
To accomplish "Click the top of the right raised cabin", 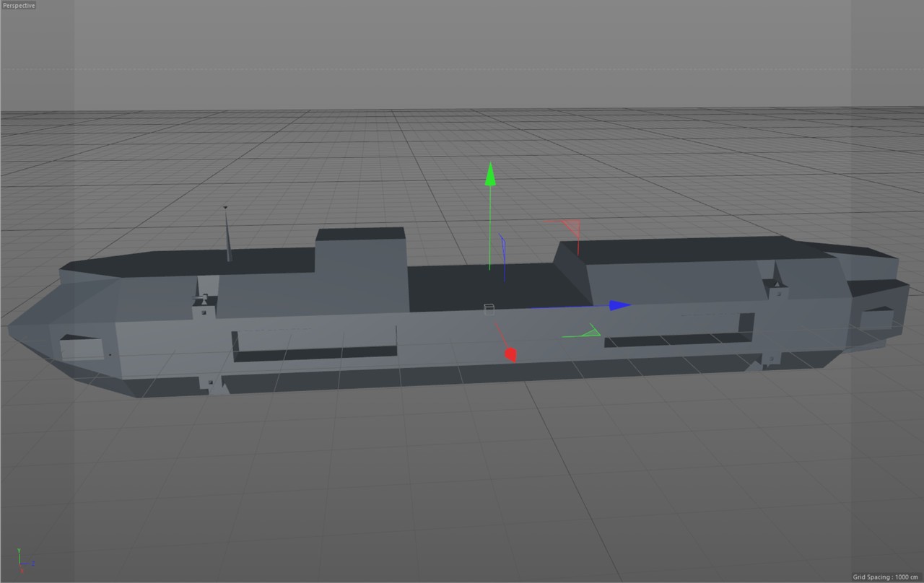I will pyautogui.click(x=686, y=250).
